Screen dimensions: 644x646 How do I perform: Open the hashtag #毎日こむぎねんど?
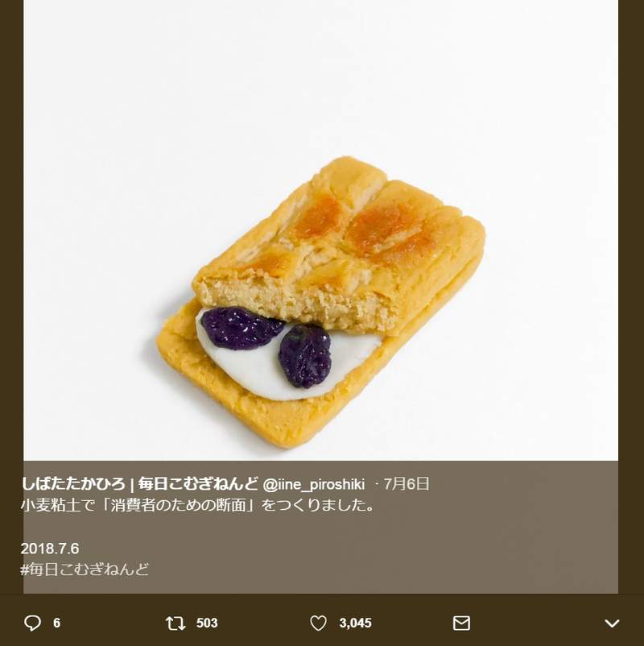click(x=85, y=569)
